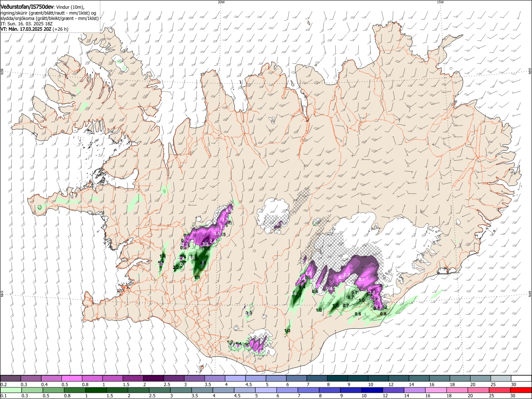Viewport: 532px width, 399px height.
Task: Click the bold title text "Veðurstofan/IS750dev"
Action: (x=27, y=7)
